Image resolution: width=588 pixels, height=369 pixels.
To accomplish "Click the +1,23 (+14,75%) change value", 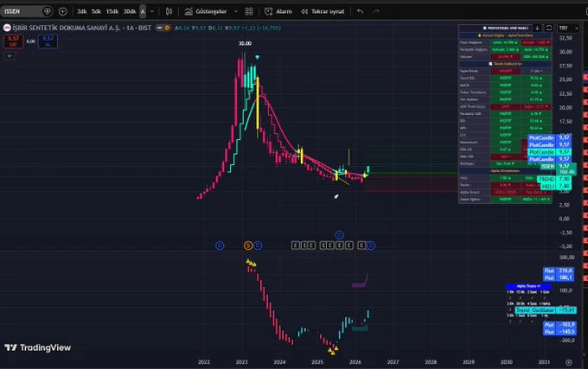I will 261,28.
